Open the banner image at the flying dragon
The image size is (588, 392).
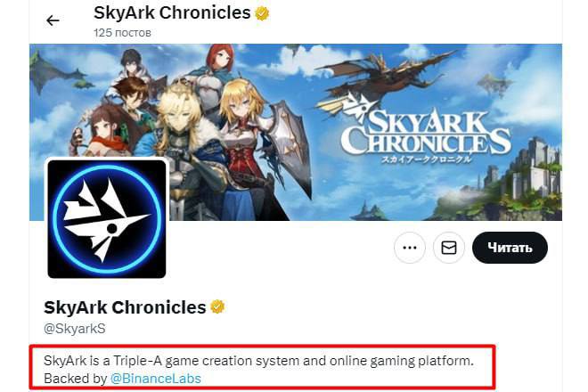point(387,75)
